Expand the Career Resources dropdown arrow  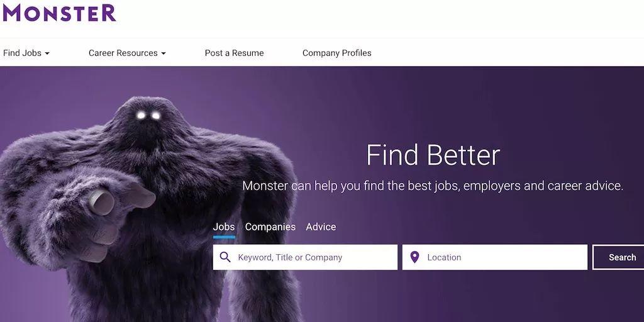[164, 53]
